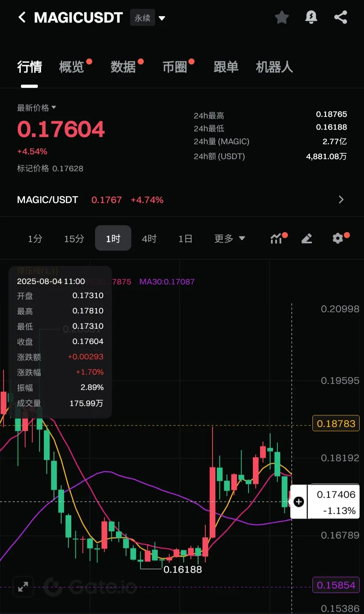Tap 涨跌幅 +1.70% in tooltip
Screen dimensions: 364x614
[90, 372]
